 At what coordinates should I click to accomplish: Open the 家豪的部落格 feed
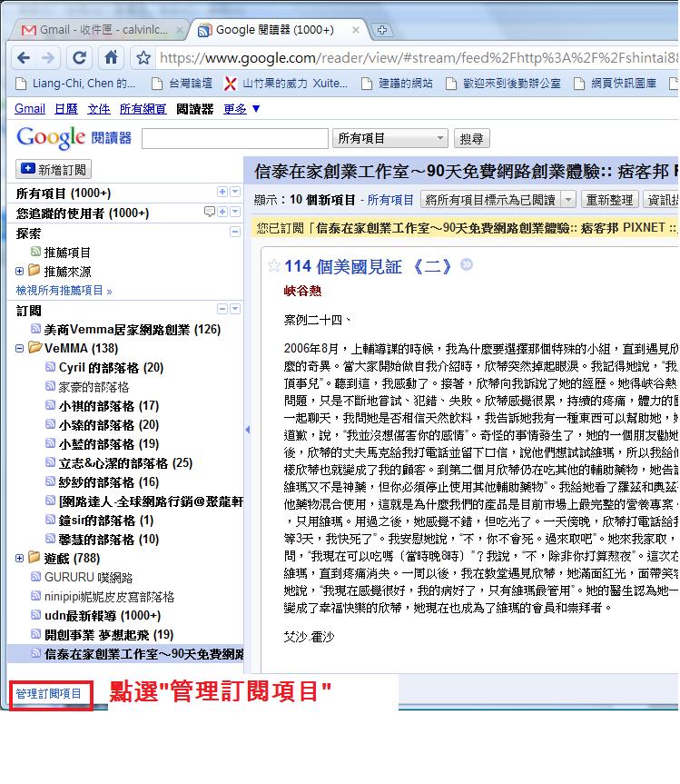coord(94,387)
